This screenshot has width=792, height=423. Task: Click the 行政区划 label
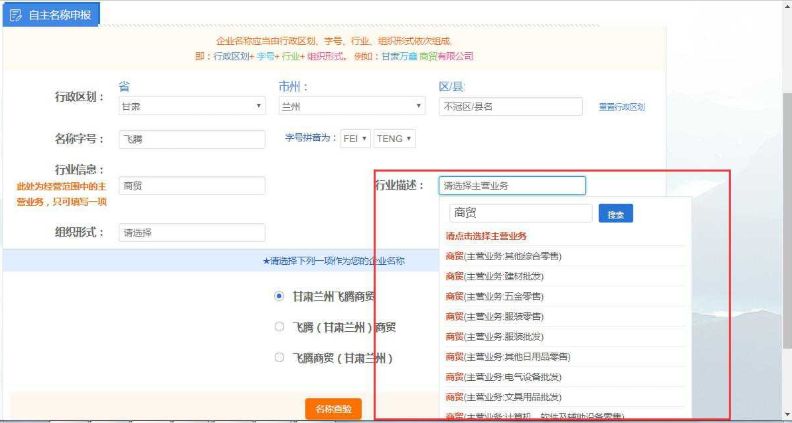(x=80, y=98)
